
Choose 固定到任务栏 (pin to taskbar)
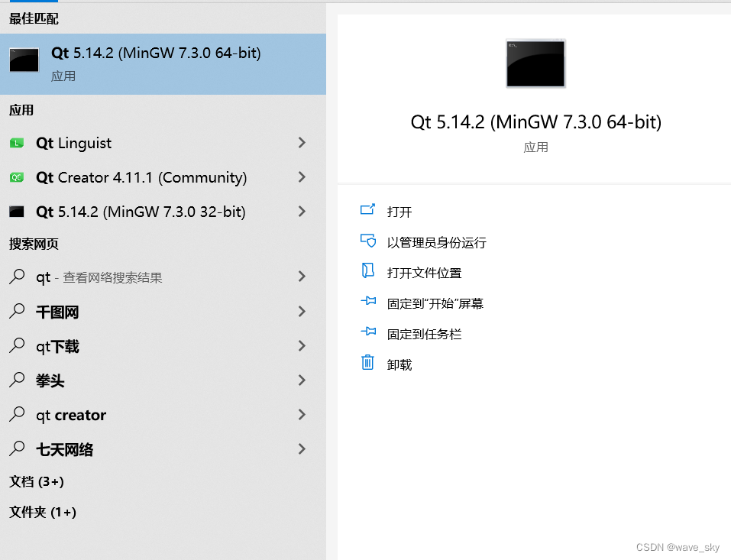pos(424,335)
